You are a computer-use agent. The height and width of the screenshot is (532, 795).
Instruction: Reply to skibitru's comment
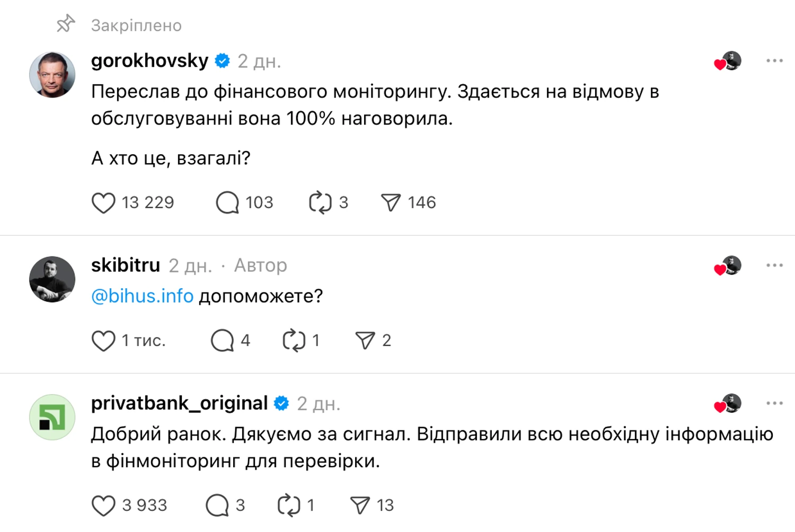coord(222,341)
